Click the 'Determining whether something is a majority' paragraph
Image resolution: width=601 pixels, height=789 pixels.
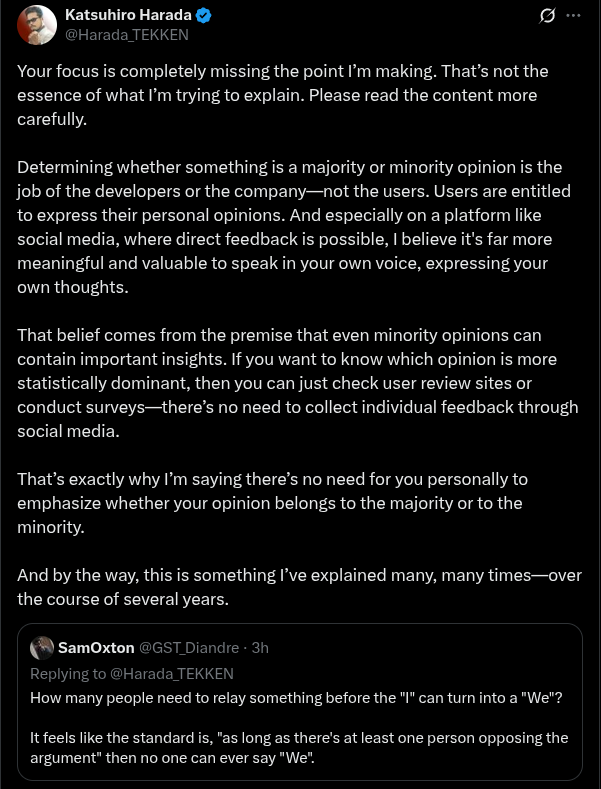pyautogui.click(x=290, y=226)
